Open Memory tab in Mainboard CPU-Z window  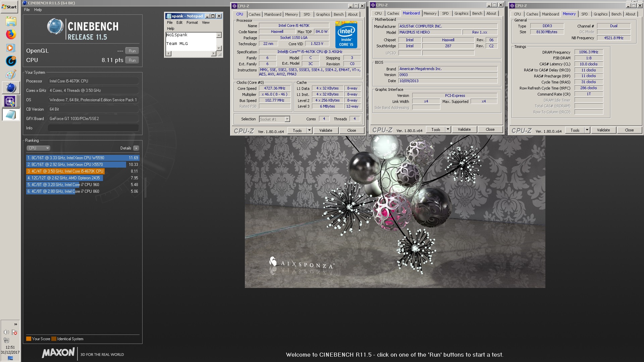(430, 13)
